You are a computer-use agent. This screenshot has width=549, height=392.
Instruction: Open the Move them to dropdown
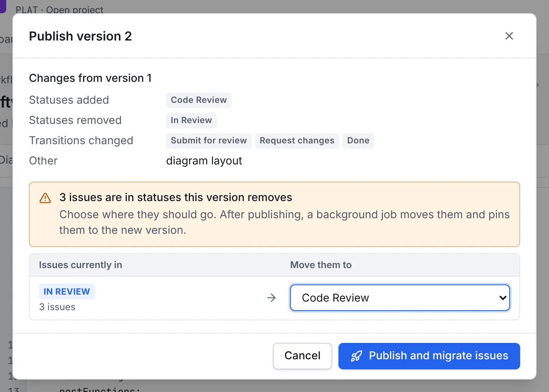[x=400, y=298]
